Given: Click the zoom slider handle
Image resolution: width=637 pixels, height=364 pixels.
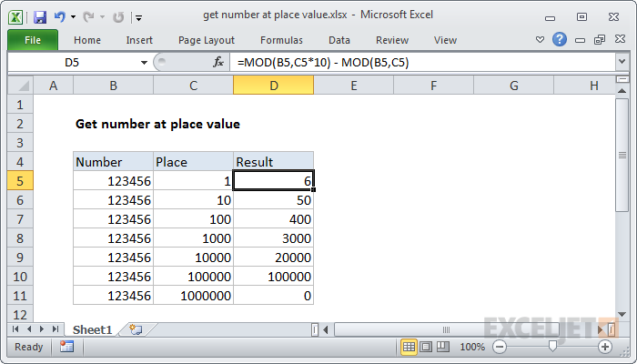Looking at the screenshot, I should click(x=552, y=347).
